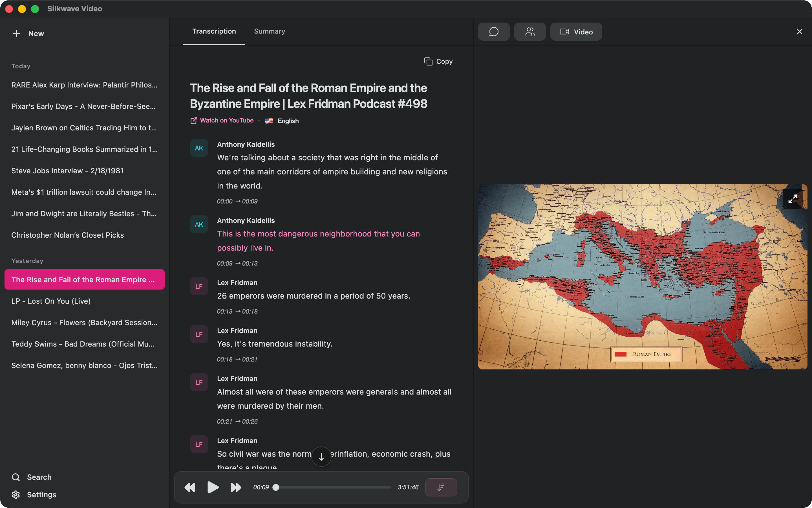The image size is (812, 508).
Task: Click the English language flag
Action: pos(269,121)
